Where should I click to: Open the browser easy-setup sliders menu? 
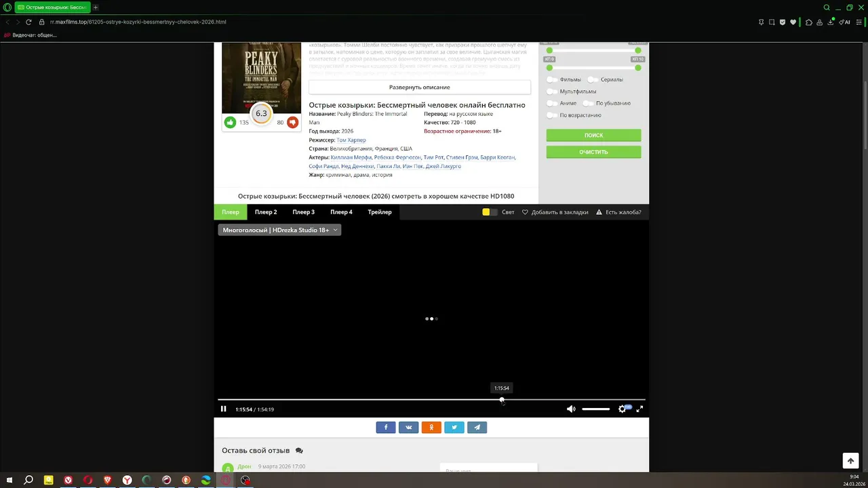[859, 22]
